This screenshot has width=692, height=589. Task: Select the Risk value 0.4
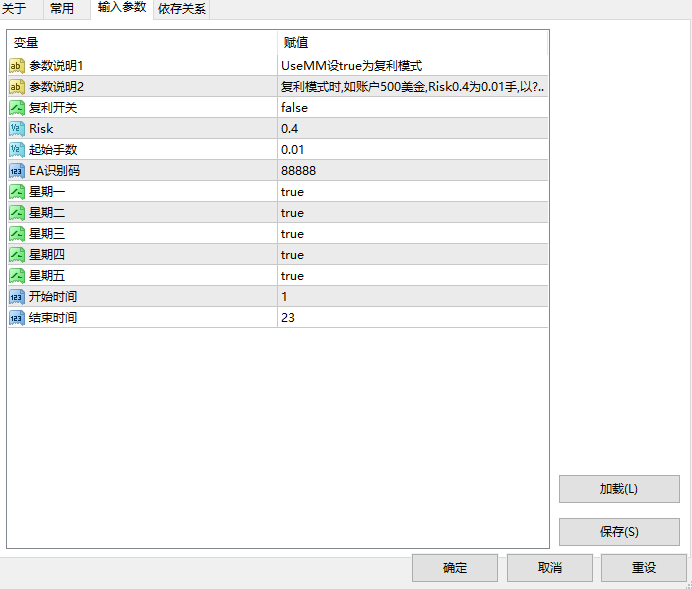290,129
